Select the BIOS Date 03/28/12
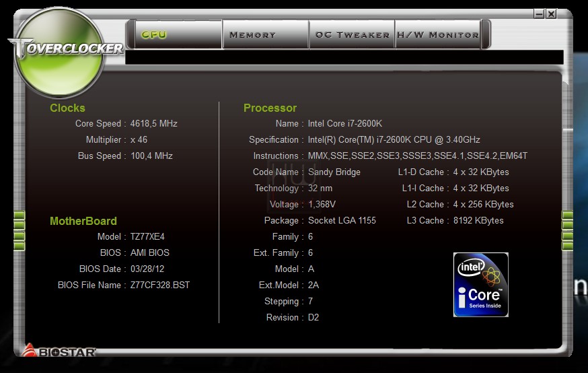 (147, 269)
